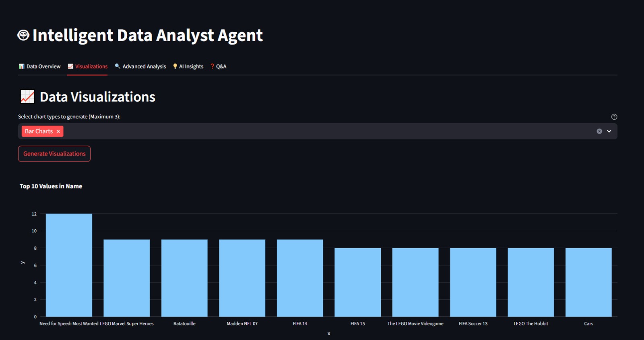The image size is (644, 340).
Task: Click the chart icon beside Data Visualizations
Action: point(27,97)
